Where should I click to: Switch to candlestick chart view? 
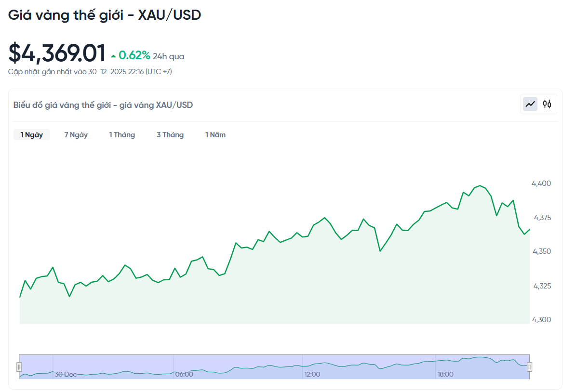point(548,104)
